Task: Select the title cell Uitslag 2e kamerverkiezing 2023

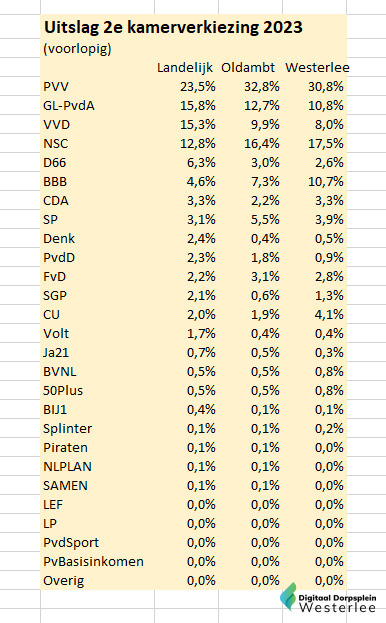Action: pyautogui.click(x=173, y=27)
